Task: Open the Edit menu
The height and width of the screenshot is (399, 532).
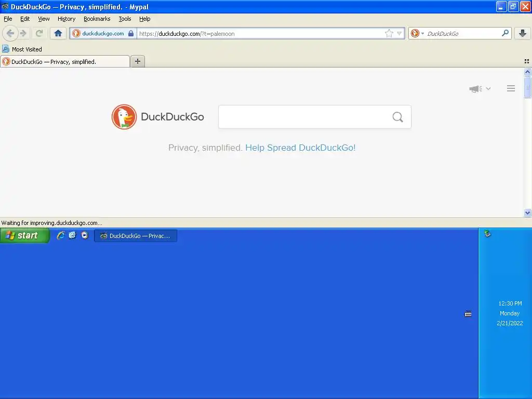Action: pyautogui.click(x=25, y=19)
